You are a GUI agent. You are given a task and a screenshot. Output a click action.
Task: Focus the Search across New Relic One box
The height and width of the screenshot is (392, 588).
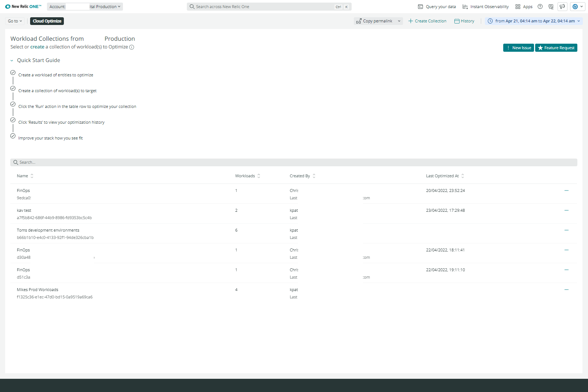(269, 7)
